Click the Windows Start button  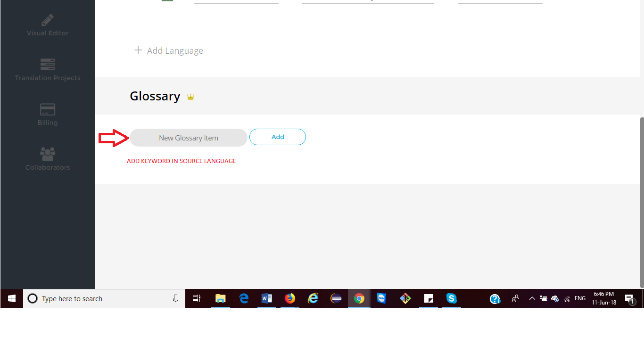pyautogui.click(x=12, y=298)
